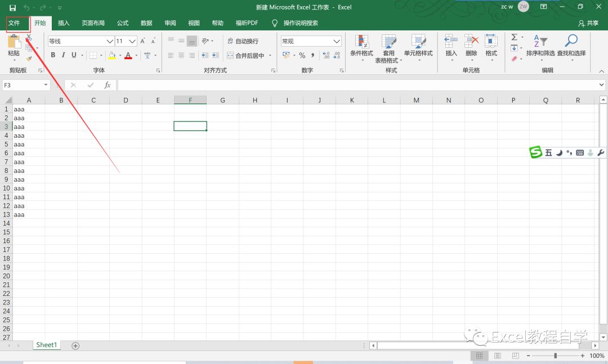Open Conditional Formatting menu
Image resolution: width=608 pixels, height=364 pixels.
361,48
